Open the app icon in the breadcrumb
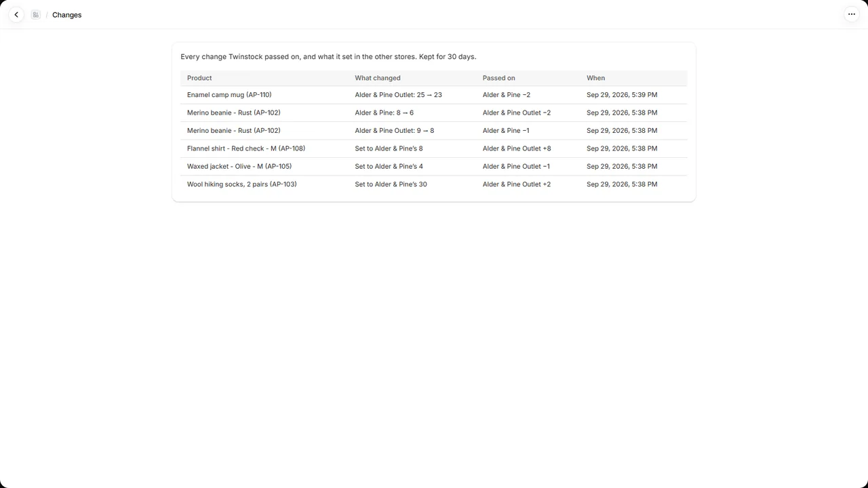This screenshot has height=488, width=868. [36, 14]
